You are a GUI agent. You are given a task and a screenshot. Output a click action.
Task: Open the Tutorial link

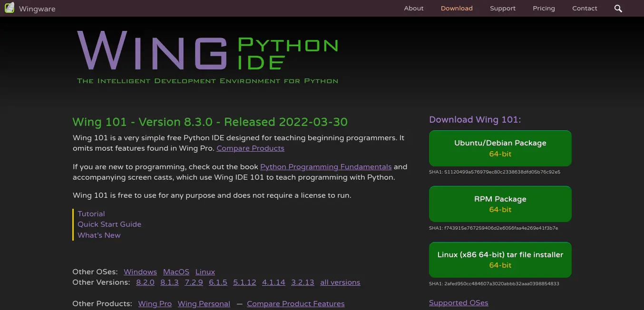(x=91, y=214)
